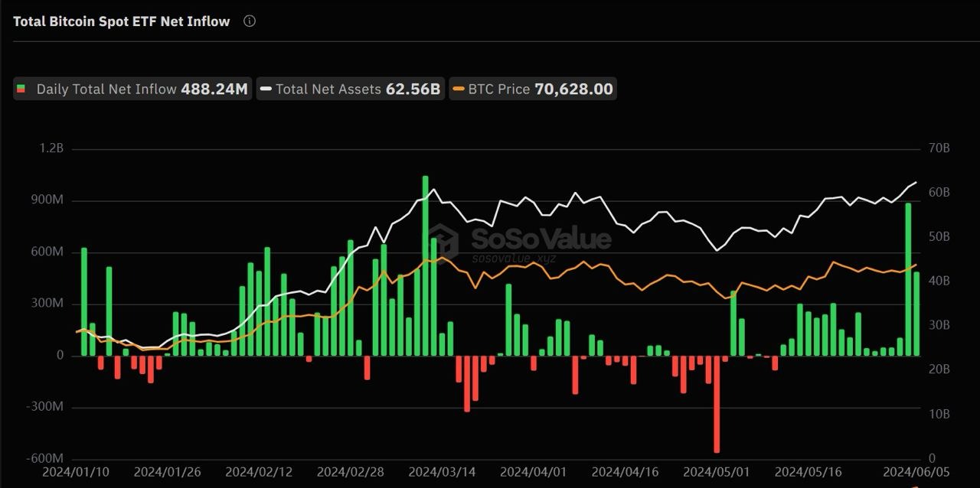
Task: Click the 60B label on right axis
Action: coord(939,192)
